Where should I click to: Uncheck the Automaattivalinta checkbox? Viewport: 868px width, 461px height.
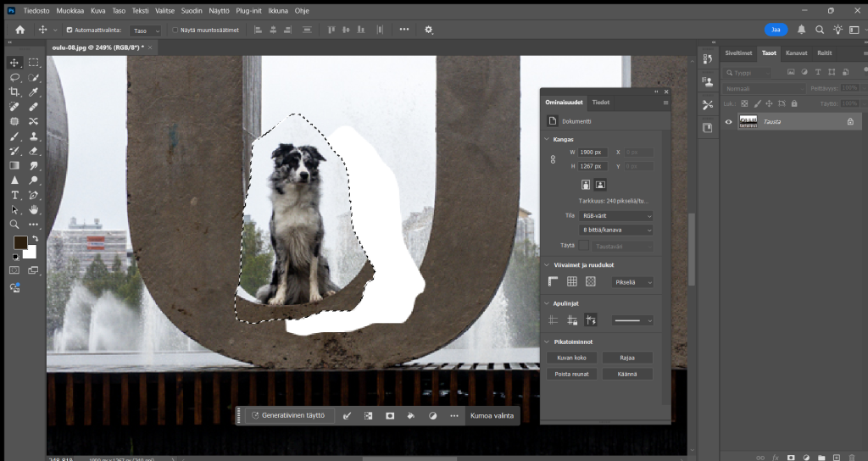pyautogui.click(x=69, y=30)
